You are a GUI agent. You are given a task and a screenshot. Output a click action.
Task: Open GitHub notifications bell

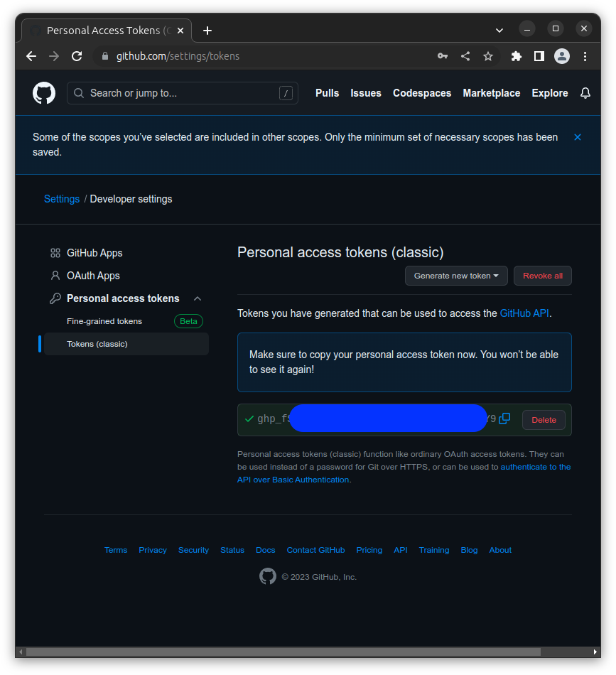[x=585, y=93]
